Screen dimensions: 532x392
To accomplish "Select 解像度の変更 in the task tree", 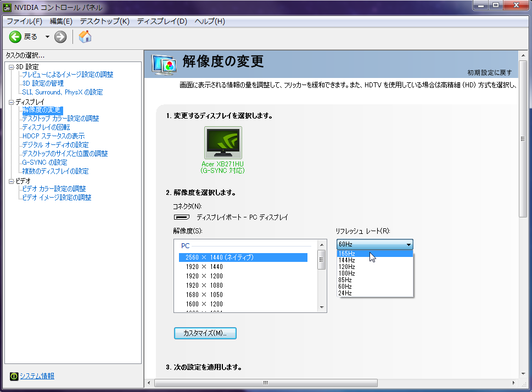I will tap(42, 110).
